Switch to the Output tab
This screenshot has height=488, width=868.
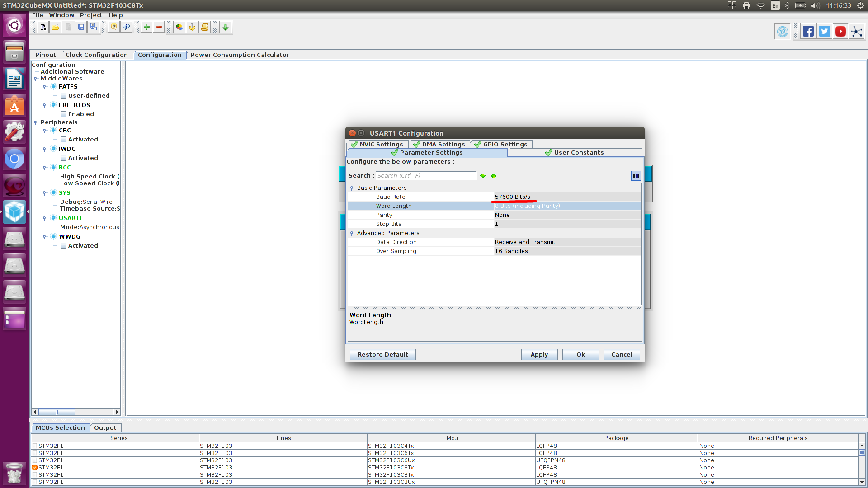[105, 427]
